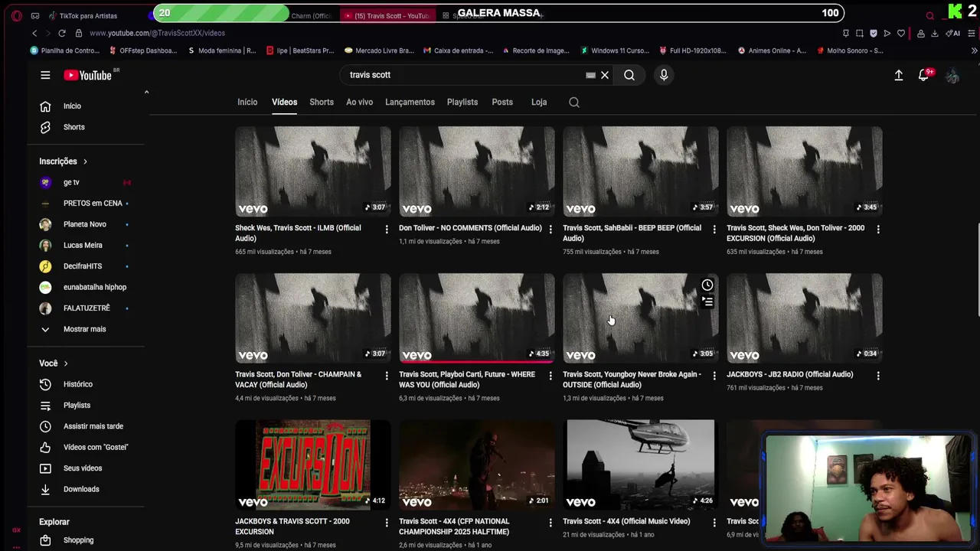Image resolution: width=980 pixels, height=551 pixels.
Task: Expand the Você section chevron
Action: pos(66,364)
